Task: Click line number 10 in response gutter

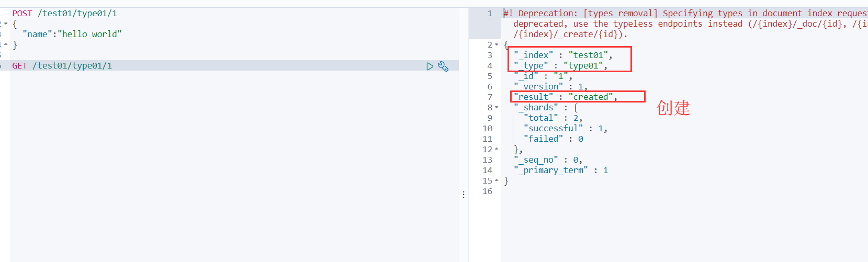Action: pyautogui.click(x=487, y=129)
